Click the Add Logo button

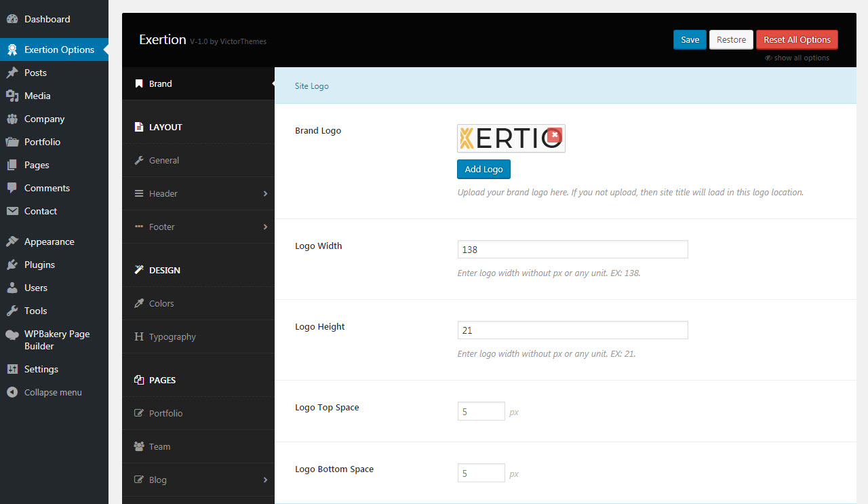coord(484,169)
